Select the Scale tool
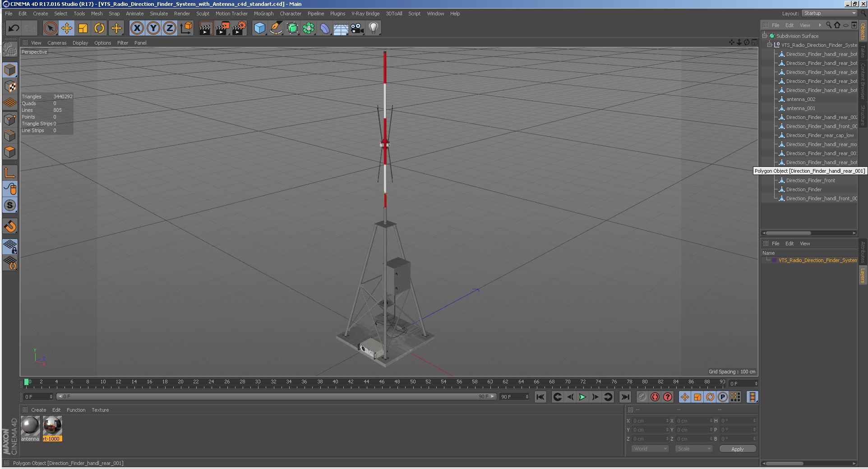 (x=83, y=28)
